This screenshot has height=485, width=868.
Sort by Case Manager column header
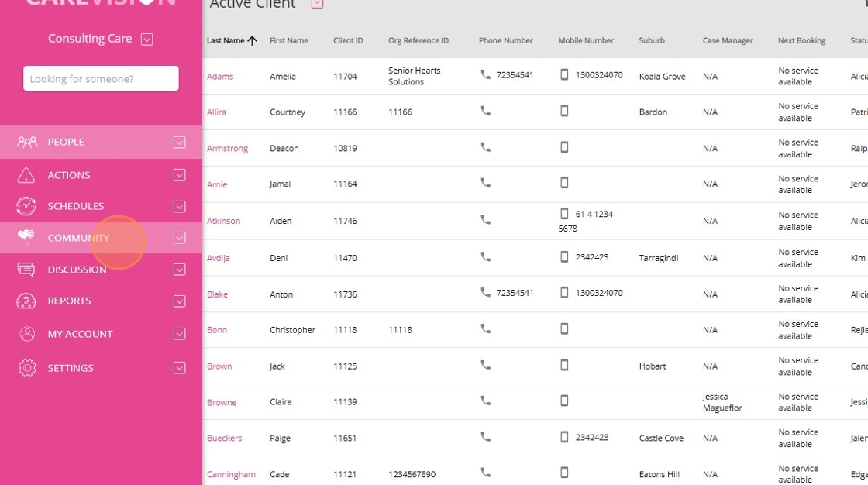tap(728, 40)
